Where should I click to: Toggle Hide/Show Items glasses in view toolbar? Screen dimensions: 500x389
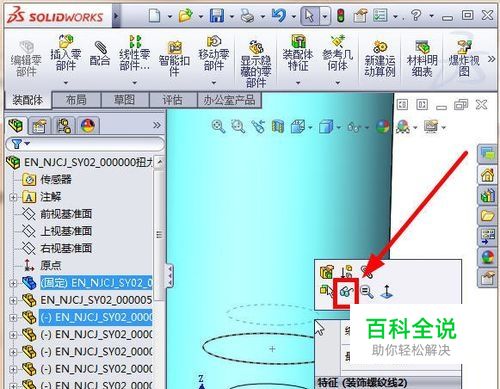(354, 127)
